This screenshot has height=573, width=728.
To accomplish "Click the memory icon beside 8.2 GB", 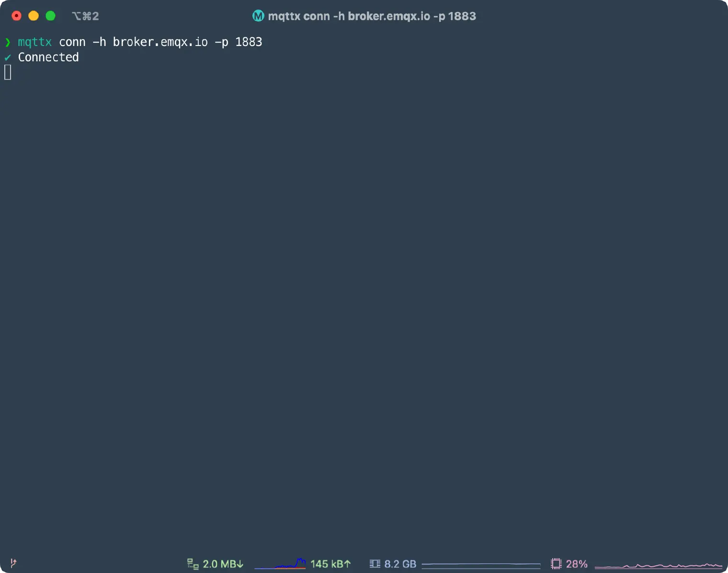I will 375,564.
